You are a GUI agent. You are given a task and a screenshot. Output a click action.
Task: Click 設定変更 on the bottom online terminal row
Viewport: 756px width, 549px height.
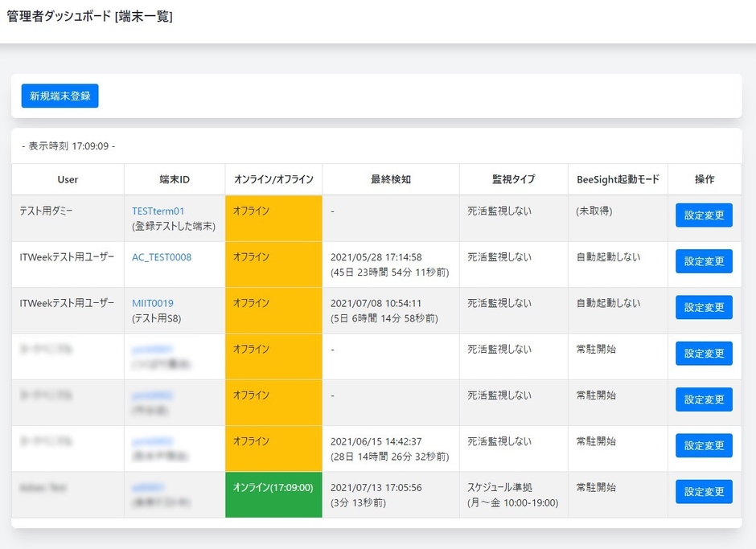pos(704,491)
